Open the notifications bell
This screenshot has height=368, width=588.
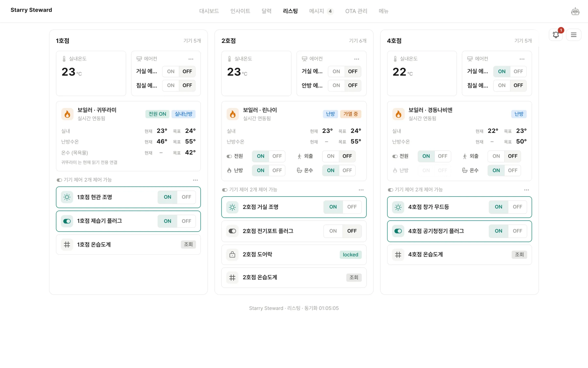click(556, 35)
